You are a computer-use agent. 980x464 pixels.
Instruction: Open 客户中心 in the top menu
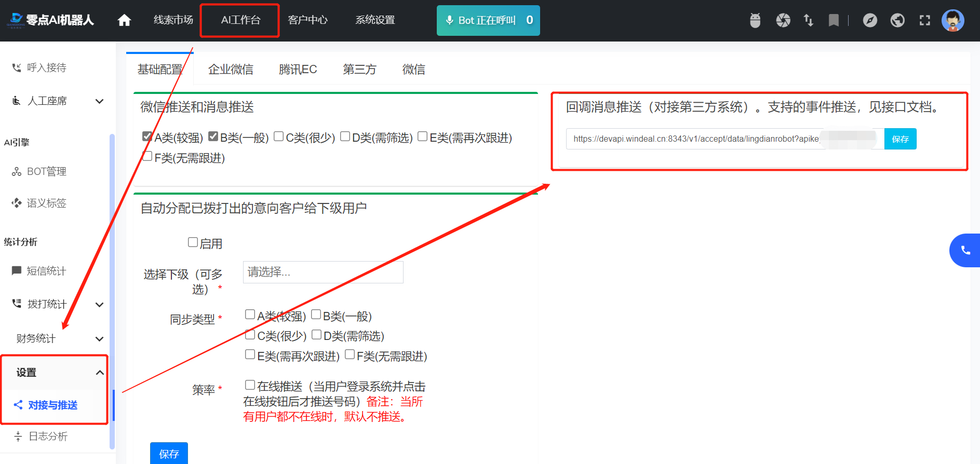307,20
